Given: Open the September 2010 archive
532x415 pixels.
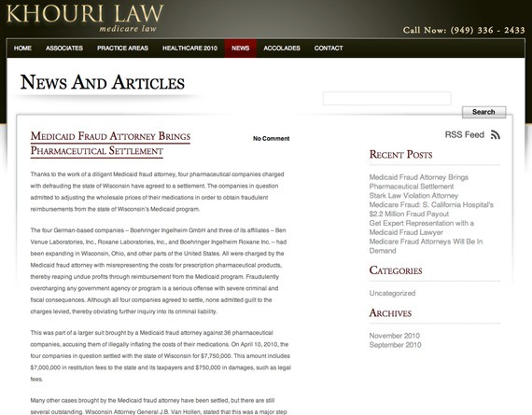Looking at the screenshot, I should [x=396, y=345].
